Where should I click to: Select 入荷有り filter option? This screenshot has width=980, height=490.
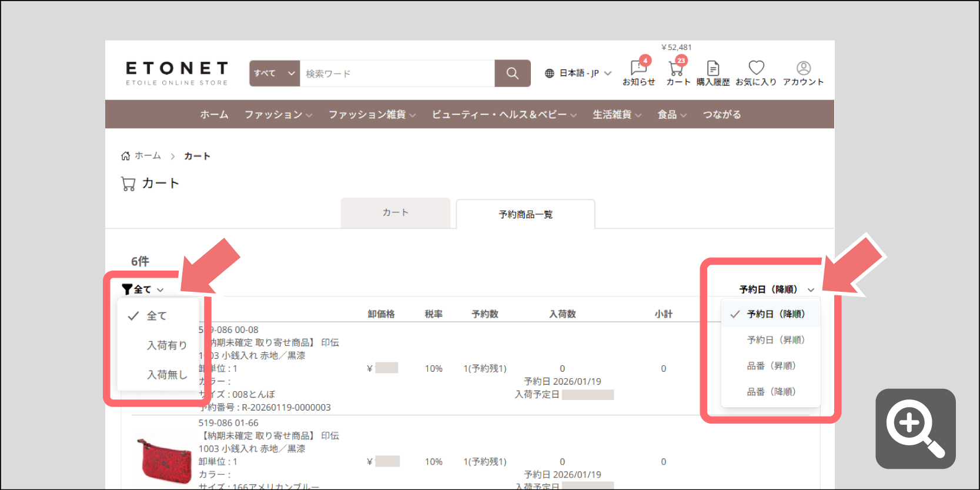(x=167, y=345)
